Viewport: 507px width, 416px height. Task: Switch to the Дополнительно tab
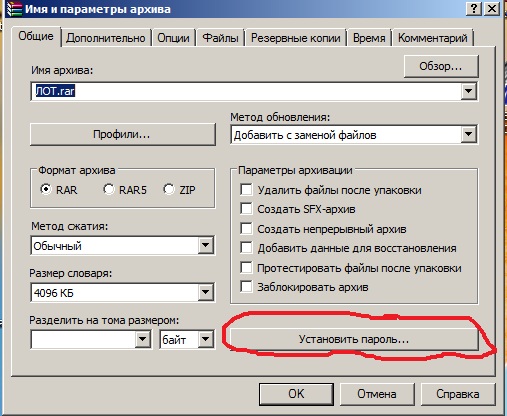106,38
